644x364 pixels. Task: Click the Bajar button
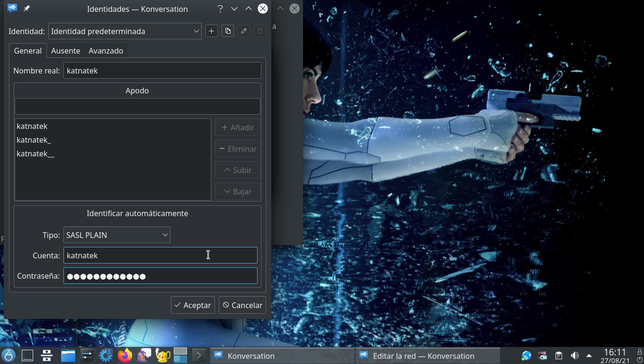coord(238,191)
